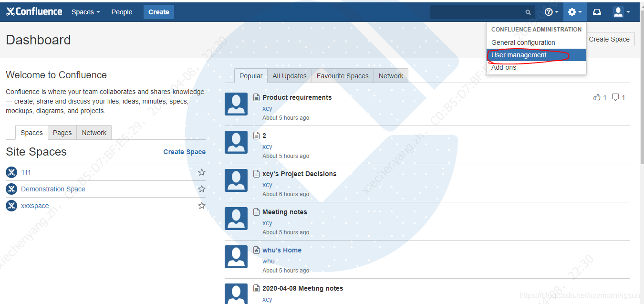Select the Spaces tab in sidebar
The image size is (644, 304).
pyautogui.click(x=31, y=133)
